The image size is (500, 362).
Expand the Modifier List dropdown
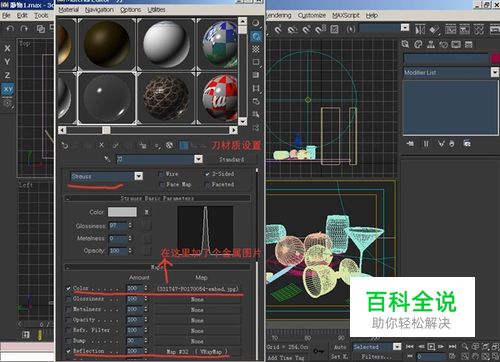click(x=495, y=72)
